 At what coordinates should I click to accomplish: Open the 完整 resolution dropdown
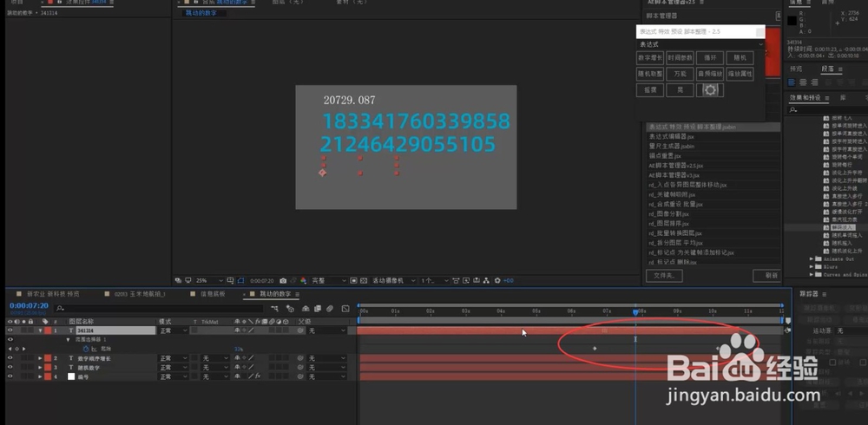tap(328, 280)
